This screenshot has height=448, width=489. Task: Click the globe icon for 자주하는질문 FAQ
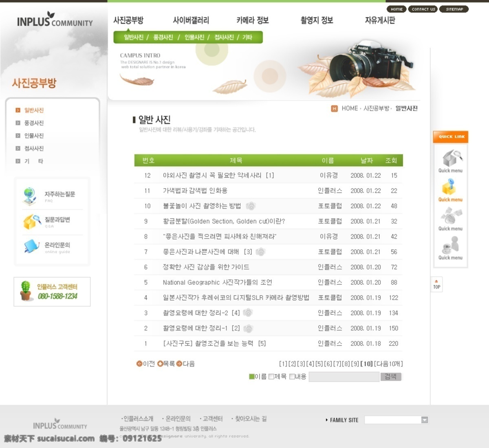coord(30,196)
